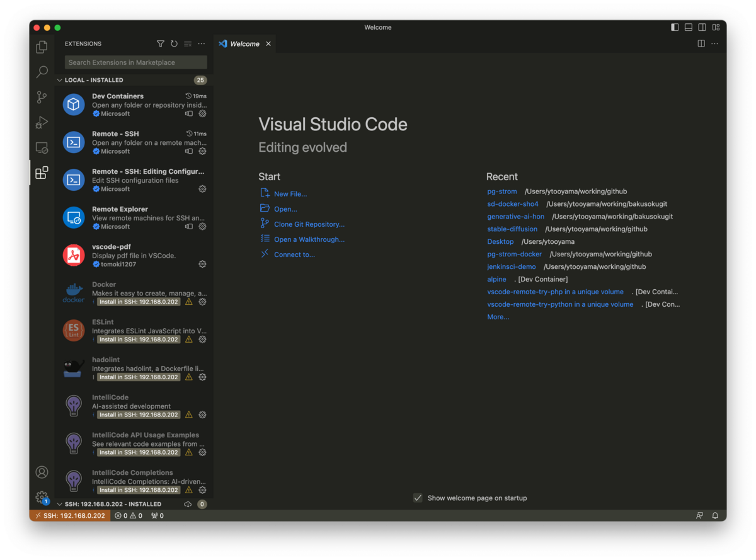Install IntelliCode Completions in SSH remote

139,490
